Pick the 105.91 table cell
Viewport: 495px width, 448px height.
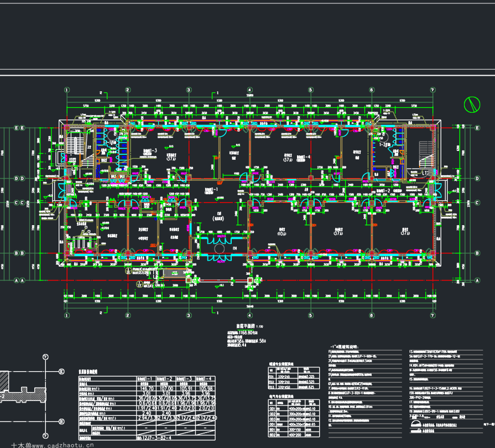186,389
